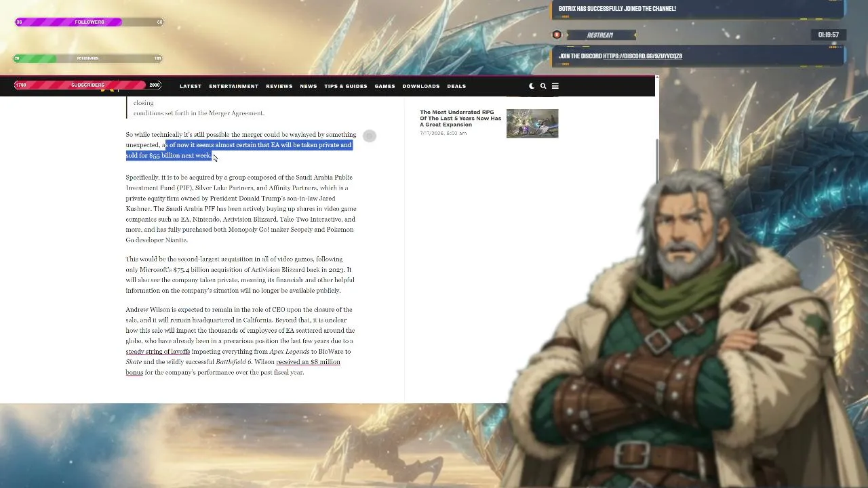This screenshot has height=488, width=868.
Task: Open "The Most Underrated RPG" article headline
Action: (x=460, y=118)
